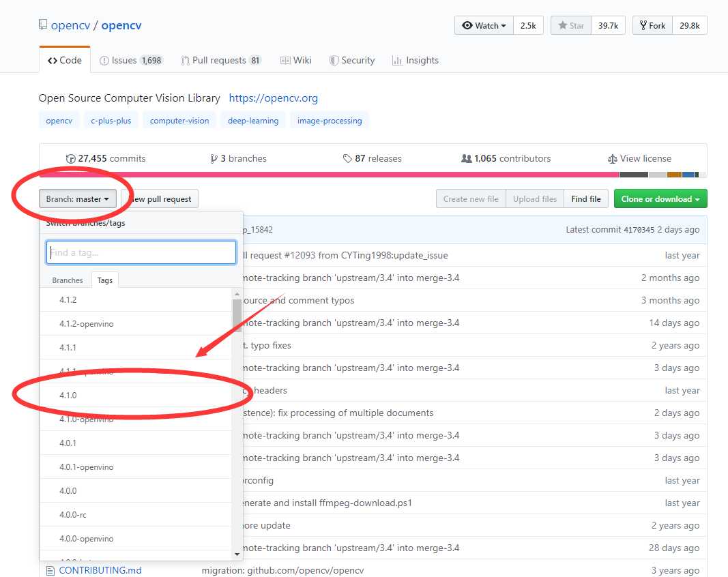Click the Security shield icon

pos(334,61)
